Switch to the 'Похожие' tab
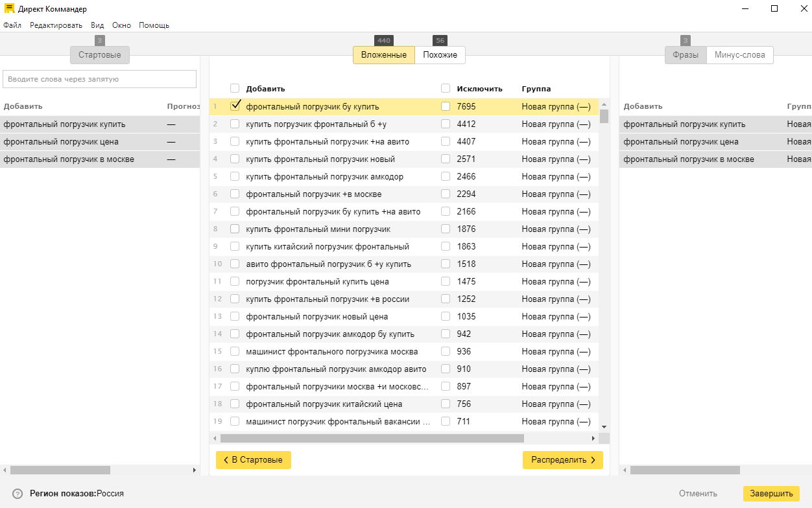The height and width of the screenshot is (508, 812). pos(440,55)
